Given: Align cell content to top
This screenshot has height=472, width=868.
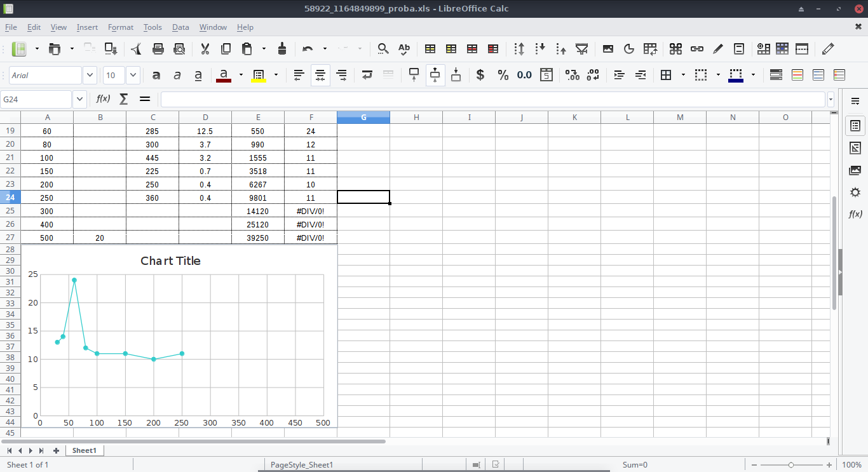Looking at the screenshot, I should 414,75.
